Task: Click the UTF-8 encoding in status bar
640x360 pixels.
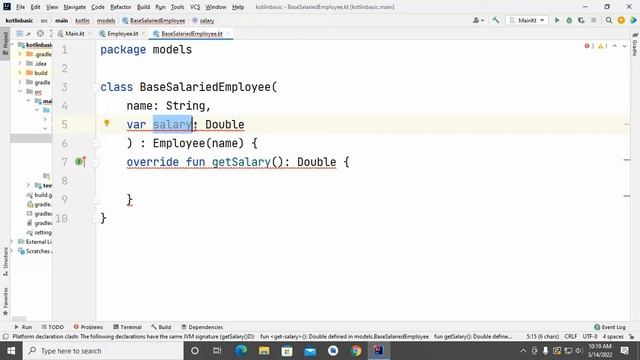Action: (x=590, y=336)
